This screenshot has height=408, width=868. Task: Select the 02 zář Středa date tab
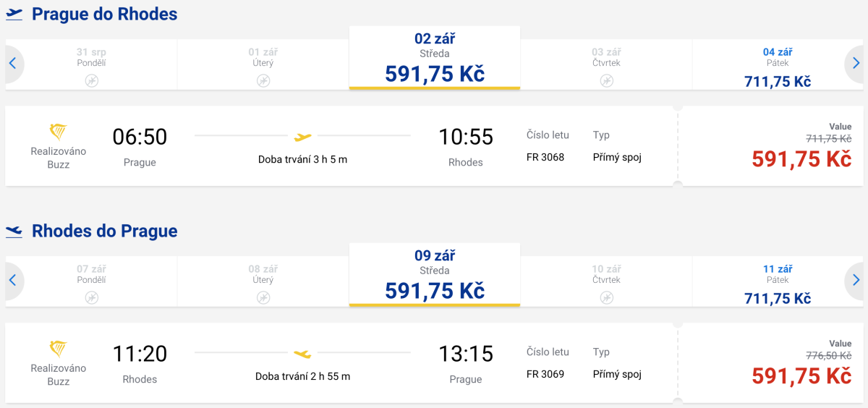coord(434,58)
